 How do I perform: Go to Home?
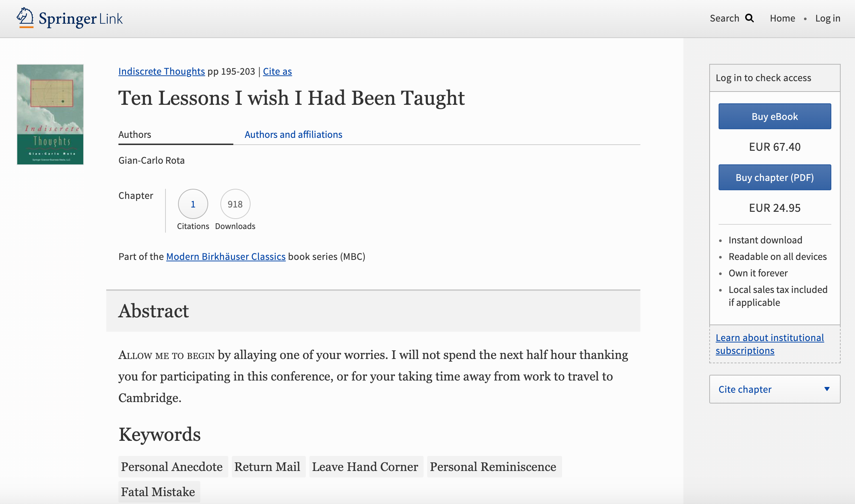782,18
